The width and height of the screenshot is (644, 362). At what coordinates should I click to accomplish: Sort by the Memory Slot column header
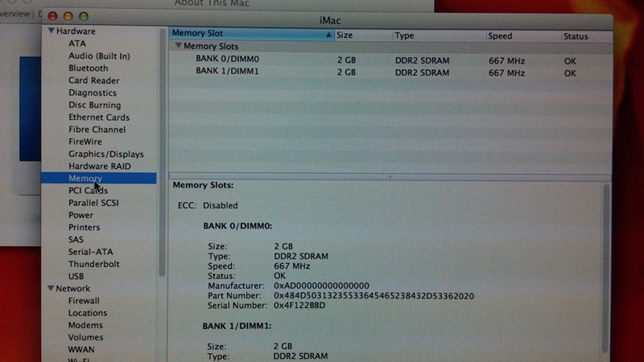(x=251, y=34)
